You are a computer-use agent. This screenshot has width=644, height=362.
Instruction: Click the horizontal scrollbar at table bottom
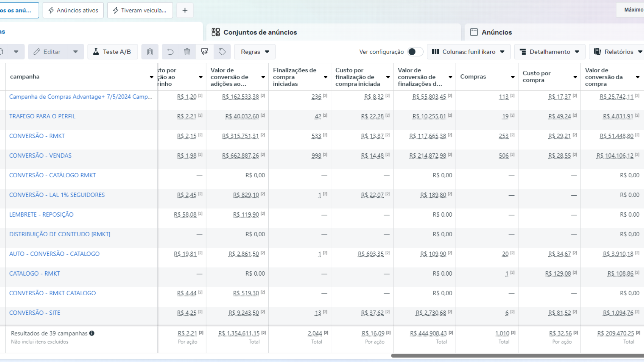pyautogui.click(x=517, y=356)
